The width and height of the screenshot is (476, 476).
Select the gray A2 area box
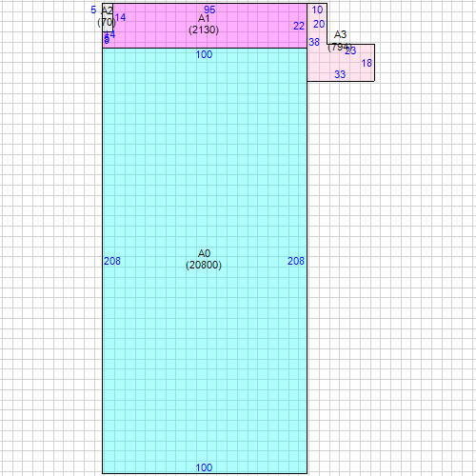(x=108, y=17)
